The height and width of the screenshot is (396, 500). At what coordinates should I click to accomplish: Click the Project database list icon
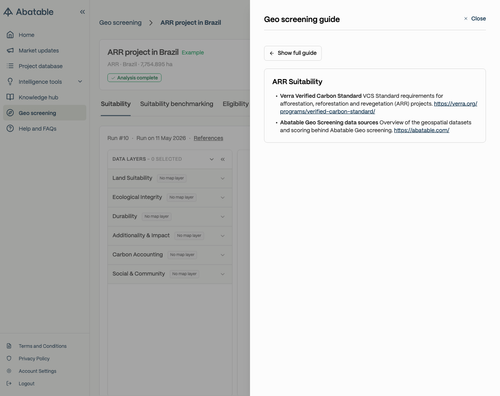(x=10, y=66)
